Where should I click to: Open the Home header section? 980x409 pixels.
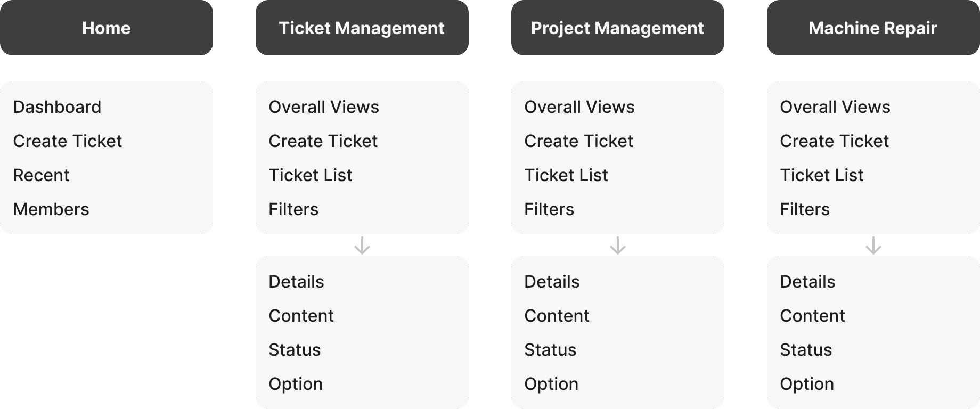point(107,28)
